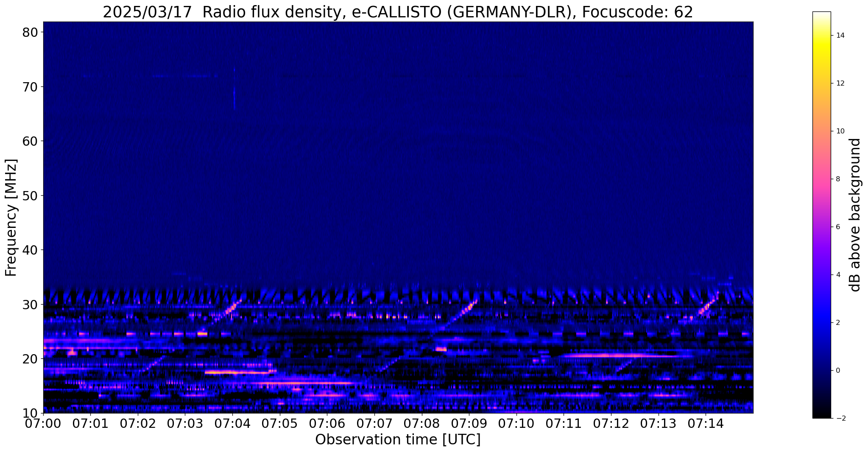
Task: Click the 30 MHz frequency tick label
Action: (30, 305)
